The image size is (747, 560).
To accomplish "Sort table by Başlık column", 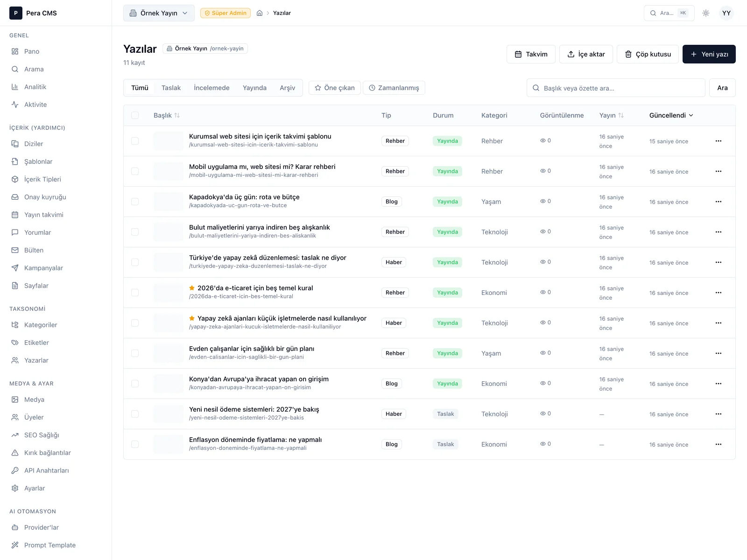I will pos(167,115).
